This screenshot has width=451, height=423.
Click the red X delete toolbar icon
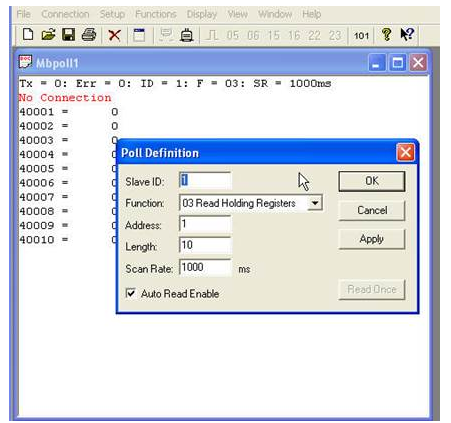point(114,35)
